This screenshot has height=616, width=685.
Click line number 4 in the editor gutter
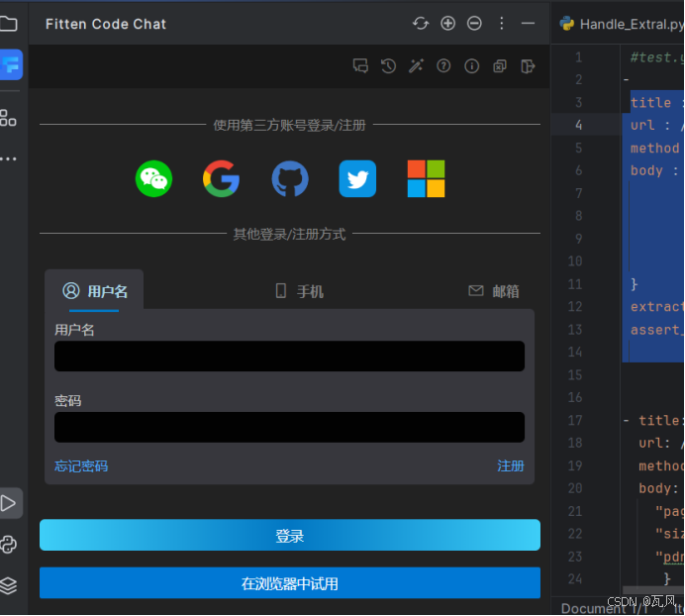click(x=578, y=125)
